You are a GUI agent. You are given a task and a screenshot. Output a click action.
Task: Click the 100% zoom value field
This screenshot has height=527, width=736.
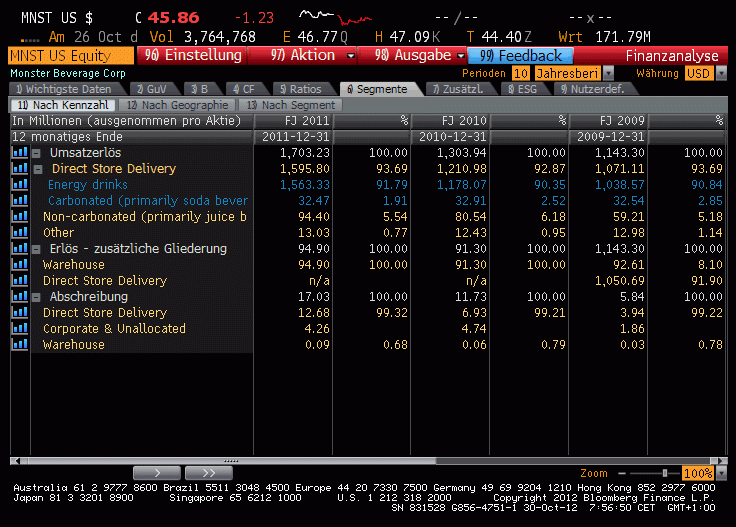(698, 473)
